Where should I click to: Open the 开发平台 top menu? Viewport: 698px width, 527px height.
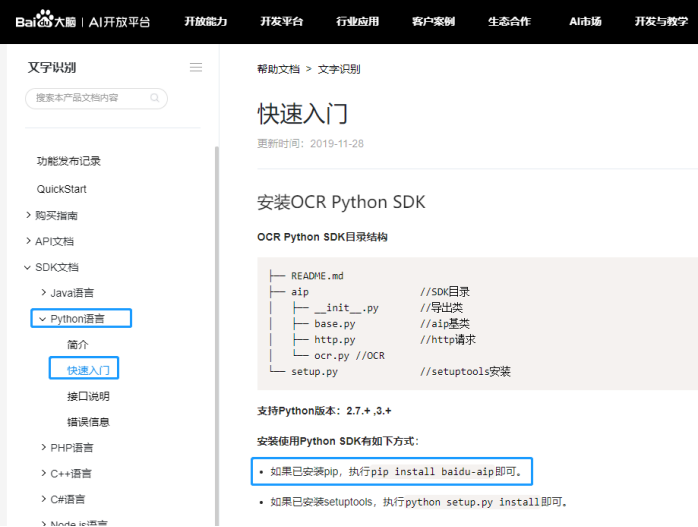281,21
